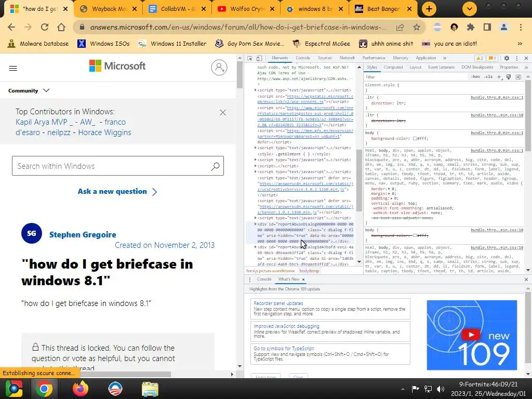Toggle the device toolbar icon in DevTools
532x399 pixels.
tap(259, 58)
